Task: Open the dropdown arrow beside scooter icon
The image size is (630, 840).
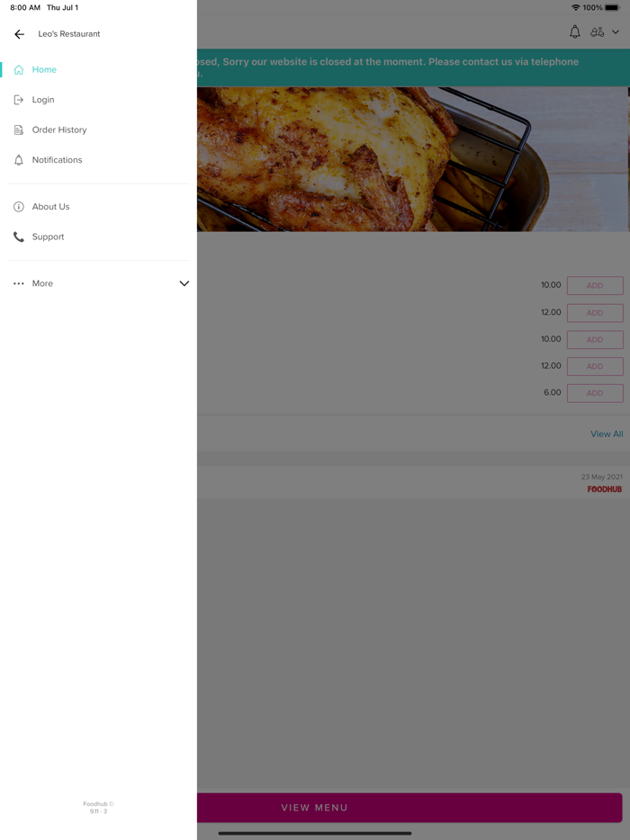Action: pos(616,32)
